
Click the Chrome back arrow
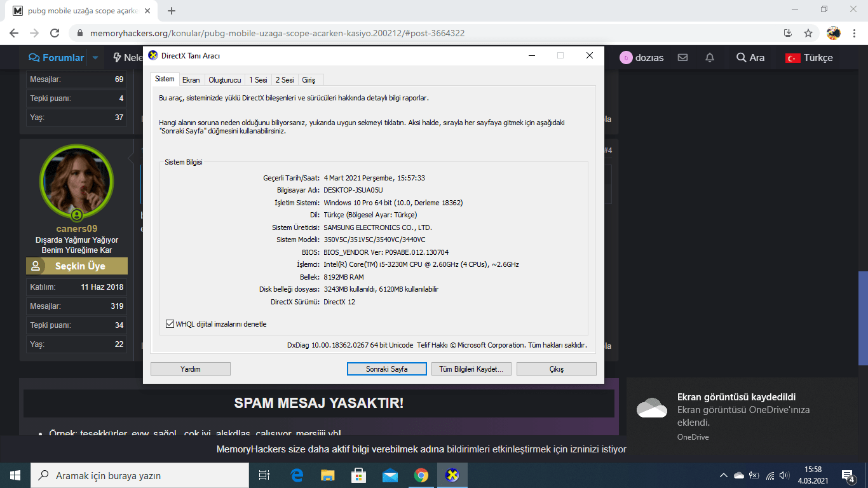click(14, 33)
